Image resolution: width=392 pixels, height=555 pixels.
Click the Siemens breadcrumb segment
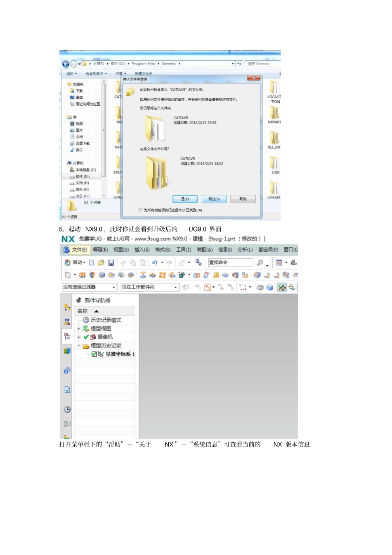coord(169,64)
